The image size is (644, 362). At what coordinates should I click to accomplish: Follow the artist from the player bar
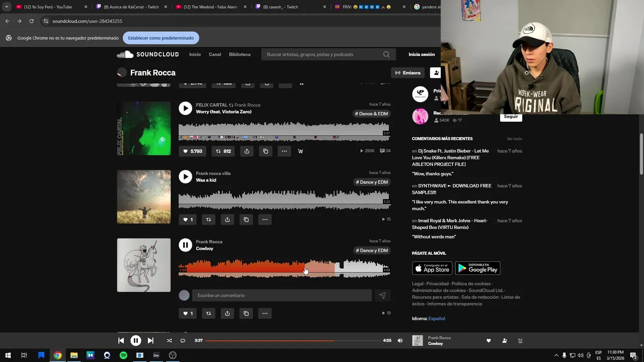pyautogui.click(x=505, y=340)
